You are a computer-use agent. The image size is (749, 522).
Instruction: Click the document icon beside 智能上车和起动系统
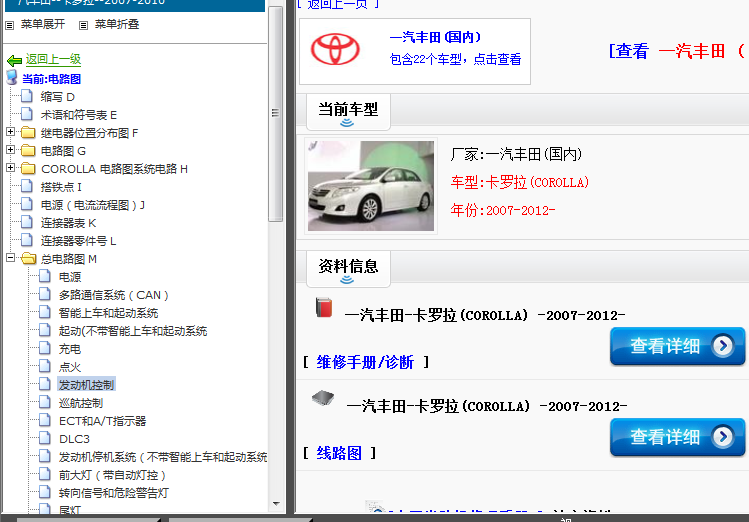pyautogui.click(x=44, y=312)
